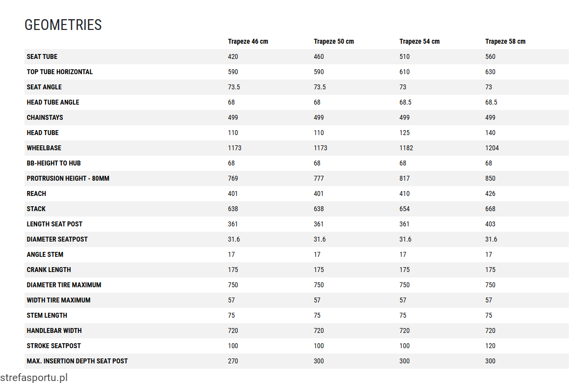Select the Trapeze 50 cm column header
Viewport: 588px width, 383px height.
click(333, 41)
